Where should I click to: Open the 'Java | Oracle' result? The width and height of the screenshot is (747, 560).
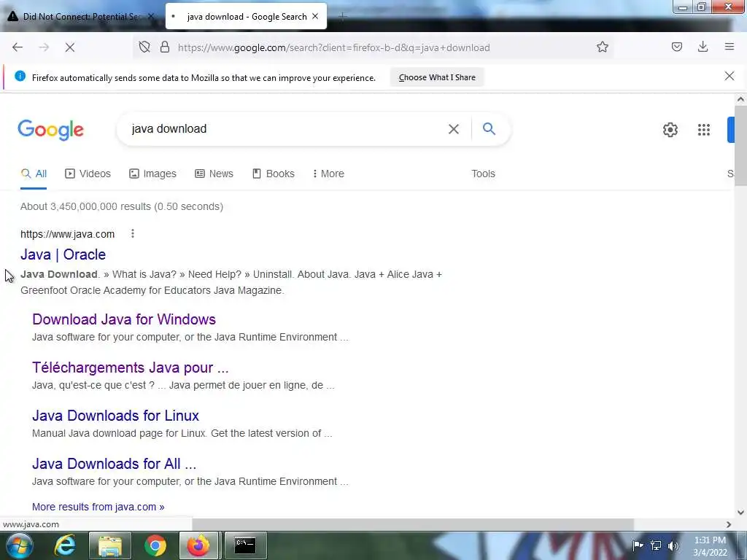click(x=63, y=254)
